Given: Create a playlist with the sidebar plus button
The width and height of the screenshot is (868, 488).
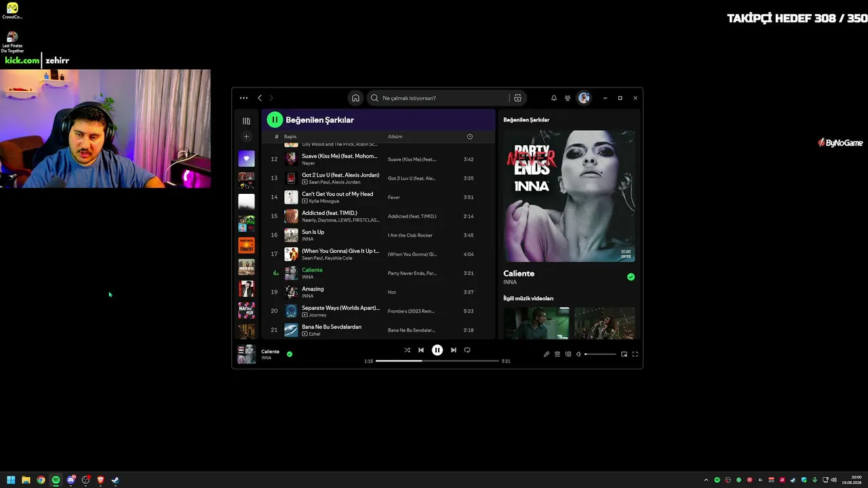Looking at the screenshot, I should 246,137.
